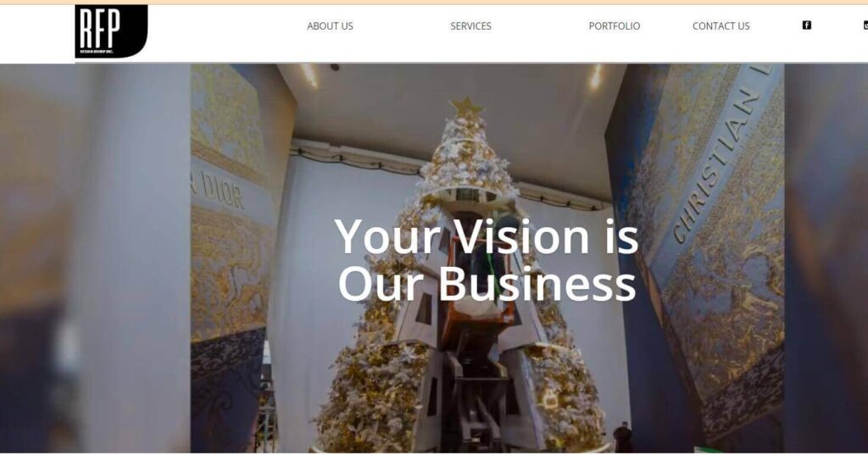Click the RFP Design Group logo
The width and height of the screenshot is (868, 455).
click(x=111, y=31)
